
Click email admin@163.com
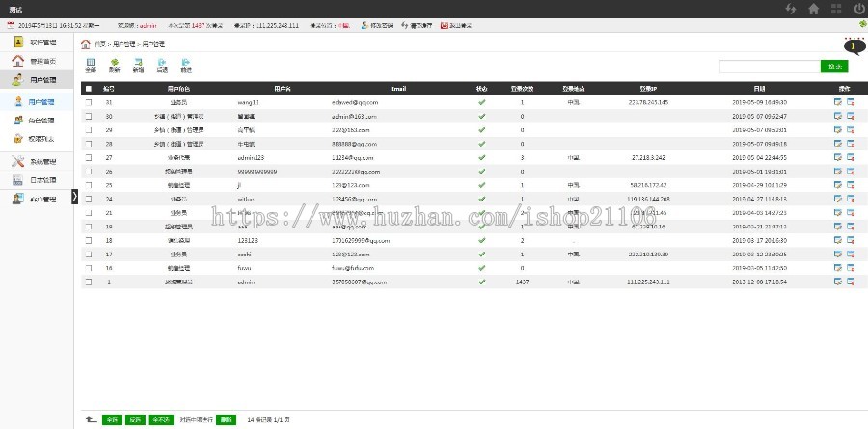click(354, 117)
